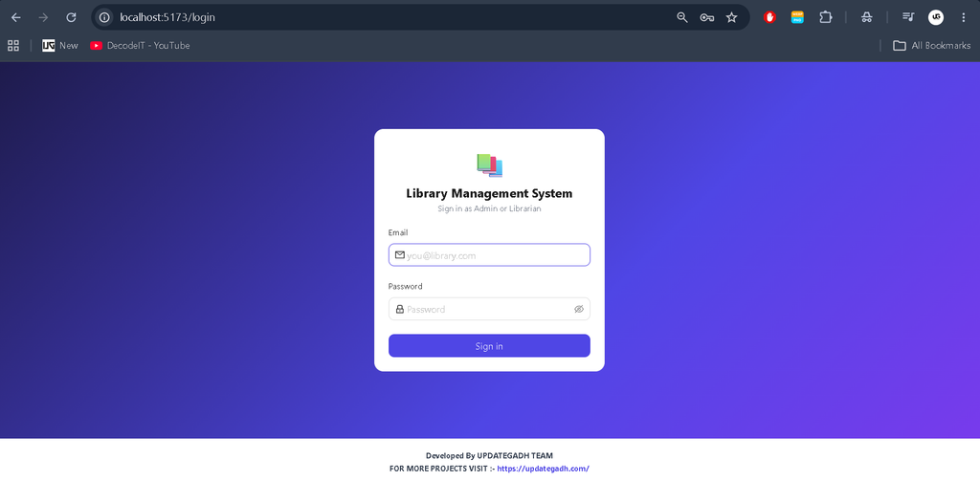The height and width of the screenshot is (481, 980).
Task: Open the apps grid in bookmarks bar
Action: click(13, 45)
